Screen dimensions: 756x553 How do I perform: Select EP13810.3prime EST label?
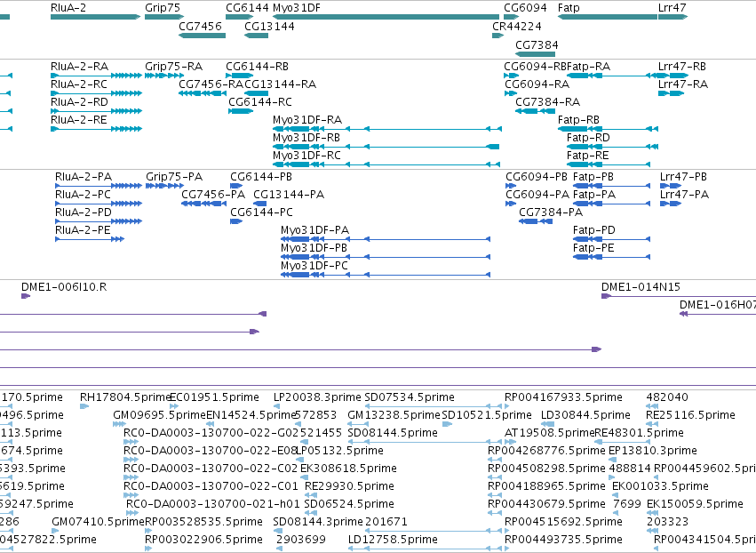pyautogui.click(x=653, y=451)
